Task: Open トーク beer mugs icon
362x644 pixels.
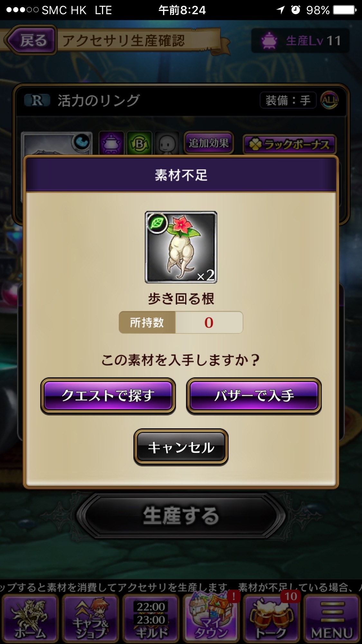Action: (x=271, y=619)
